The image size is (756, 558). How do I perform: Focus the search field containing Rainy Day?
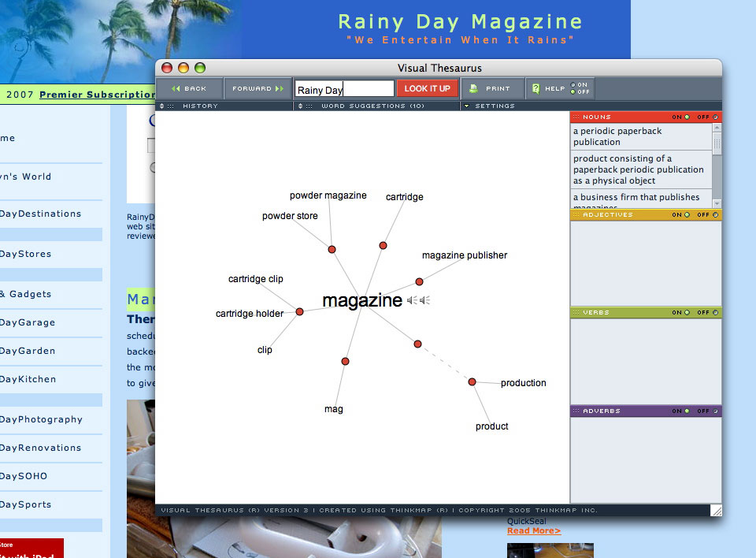point(344,89)
